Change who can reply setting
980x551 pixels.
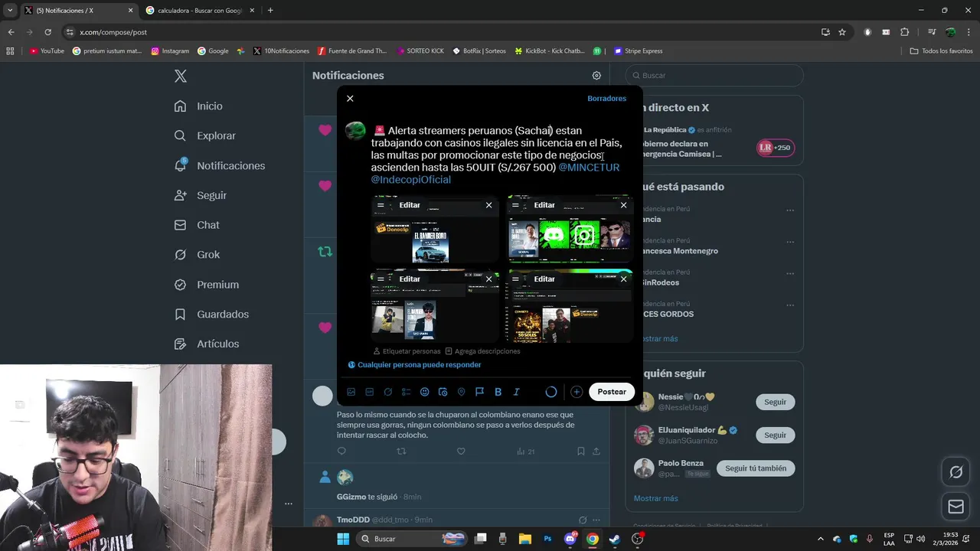click(x=414, y=365)
